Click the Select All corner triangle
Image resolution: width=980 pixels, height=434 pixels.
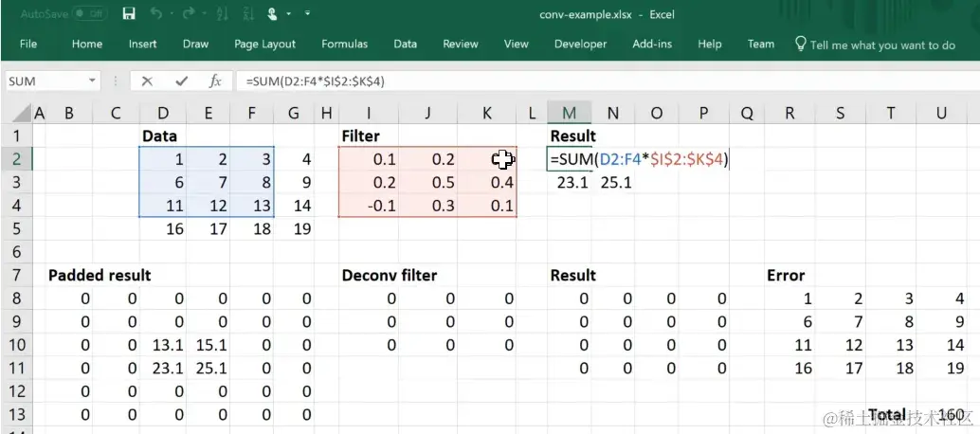[x=23, y=113]
